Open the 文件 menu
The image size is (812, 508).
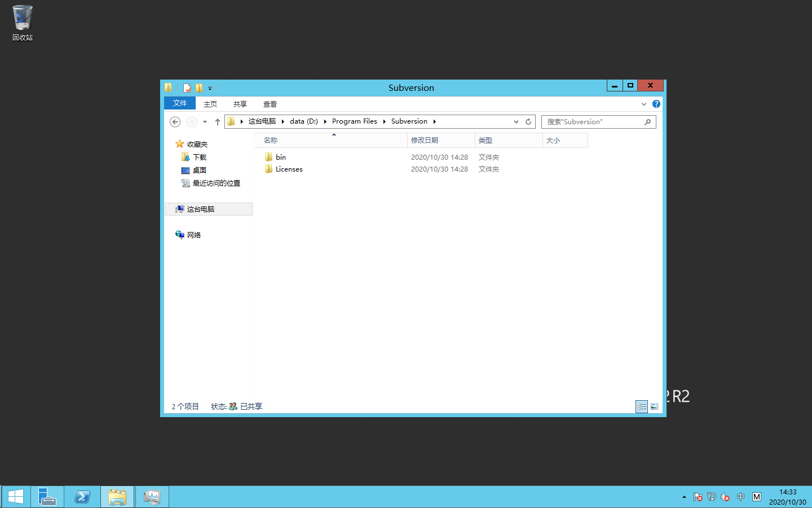coord(179,103)
